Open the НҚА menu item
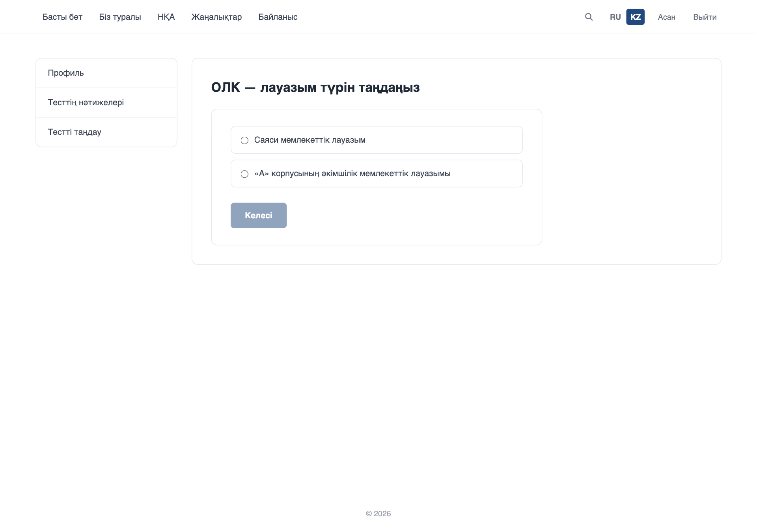Screen dimensions: 757x532 pos(166,17)
